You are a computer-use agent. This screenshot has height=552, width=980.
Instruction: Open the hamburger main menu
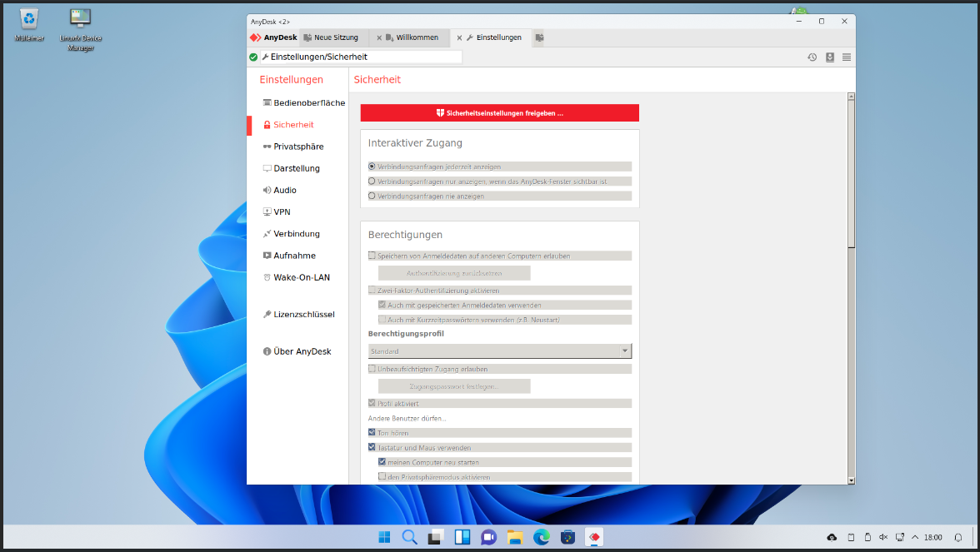[847, 57]
